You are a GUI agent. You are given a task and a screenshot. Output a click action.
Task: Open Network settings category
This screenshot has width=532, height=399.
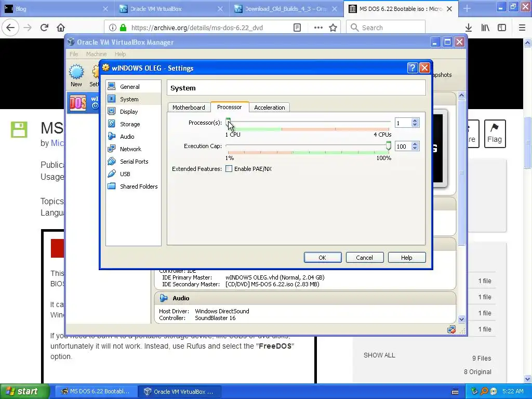click(x=134, y=149)
